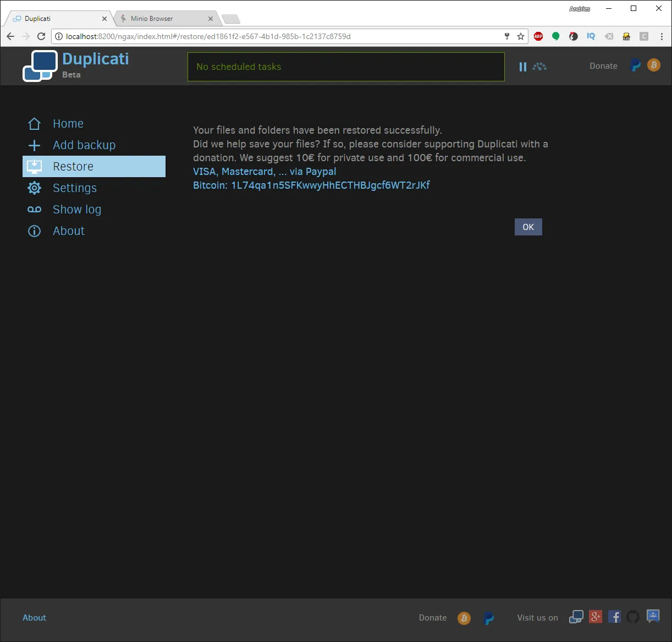Click the saved password key icon
This screenshot has height=642, width=672.
pos(507,36)
